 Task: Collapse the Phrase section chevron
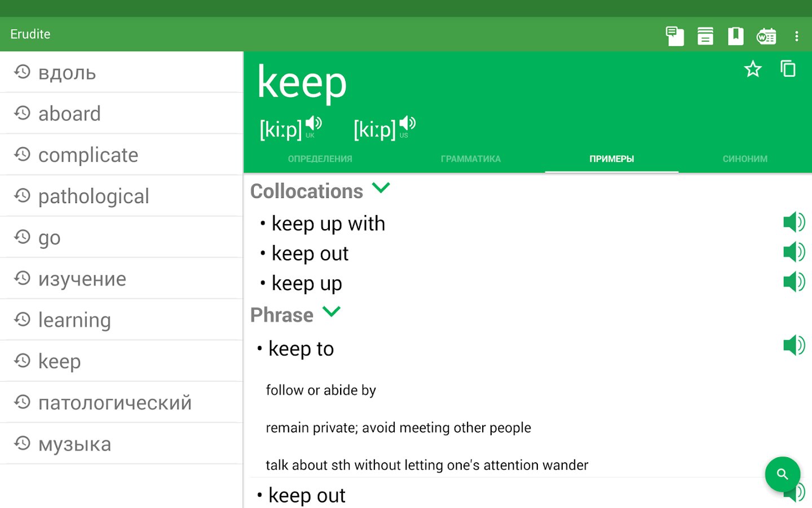click(332, 312)
